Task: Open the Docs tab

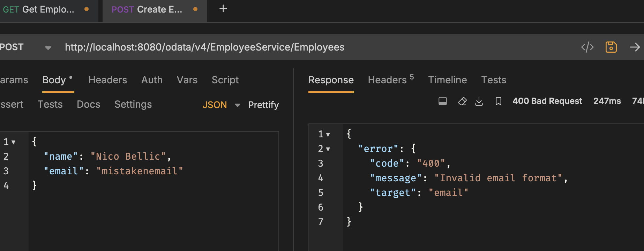Action: [x=89, y=104]
